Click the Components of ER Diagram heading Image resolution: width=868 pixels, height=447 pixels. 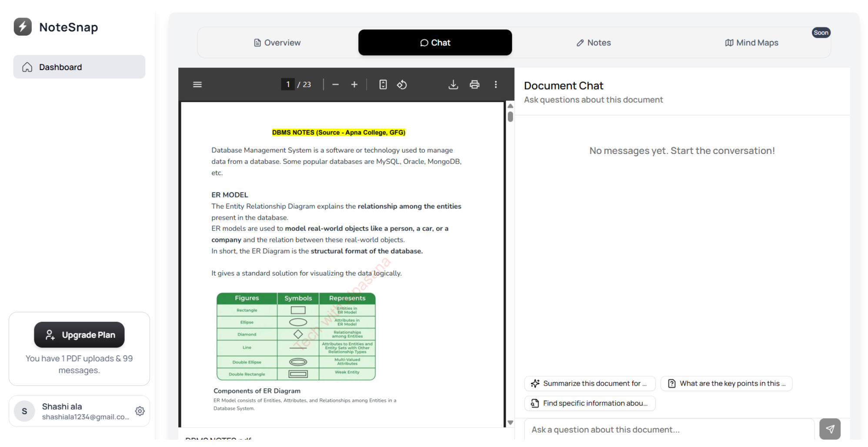(257, 391)
